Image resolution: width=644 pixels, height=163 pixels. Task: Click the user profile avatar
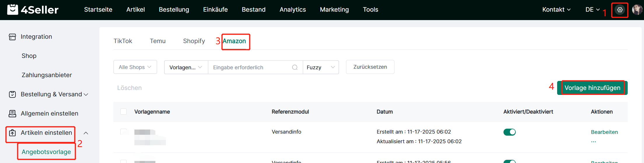[637, 10]
